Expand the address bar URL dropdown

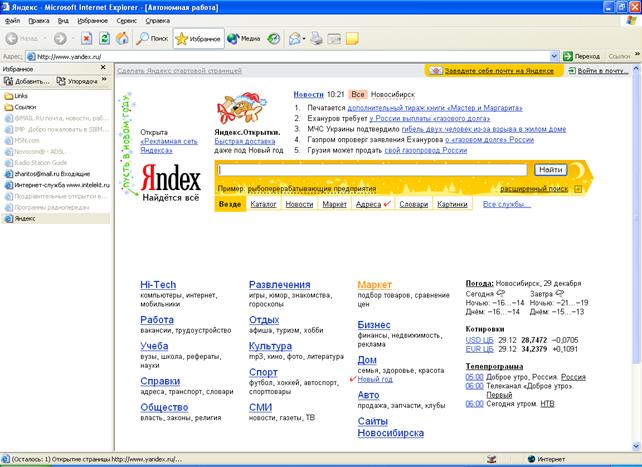click(x=556, y=57)
